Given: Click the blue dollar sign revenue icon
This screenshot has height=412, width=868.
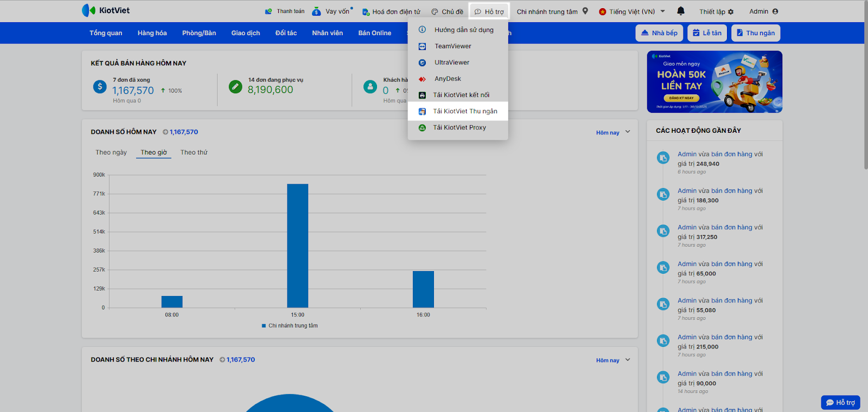Looking at the screenshot, I should 100,86.
